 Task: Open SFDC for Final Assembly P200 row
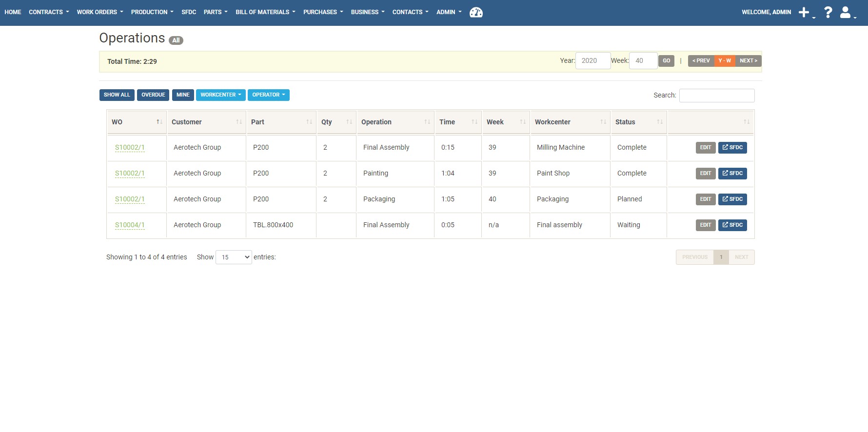(732, 148)
